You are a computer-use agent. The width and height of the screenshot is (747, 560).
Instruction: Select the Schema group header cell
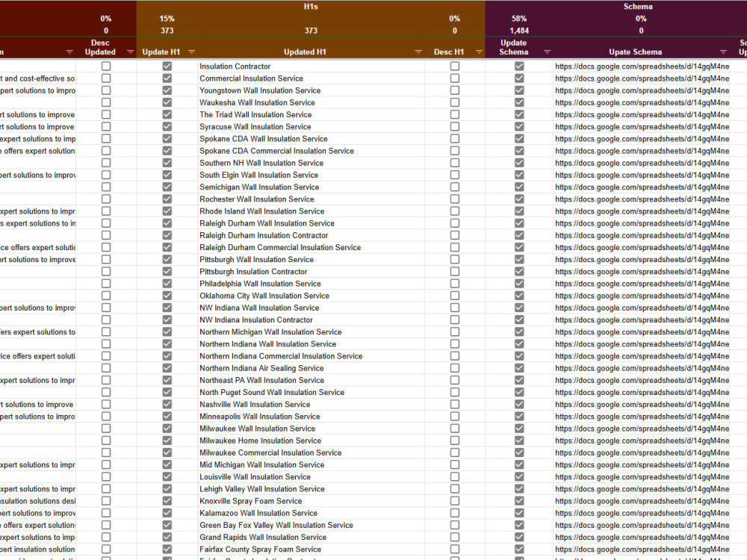[x=638, y=7]
